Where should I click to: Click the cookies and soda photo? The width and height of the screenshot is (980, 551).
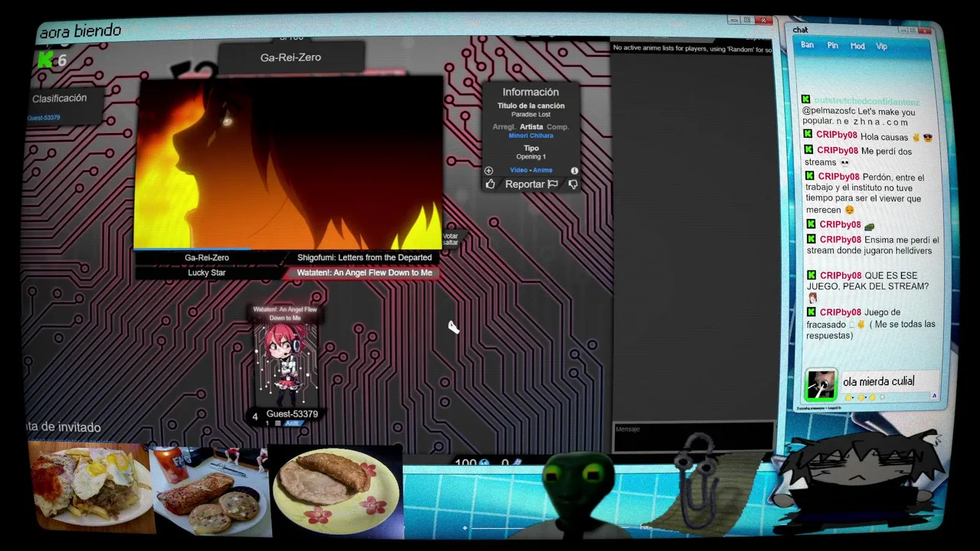(211, 491)
